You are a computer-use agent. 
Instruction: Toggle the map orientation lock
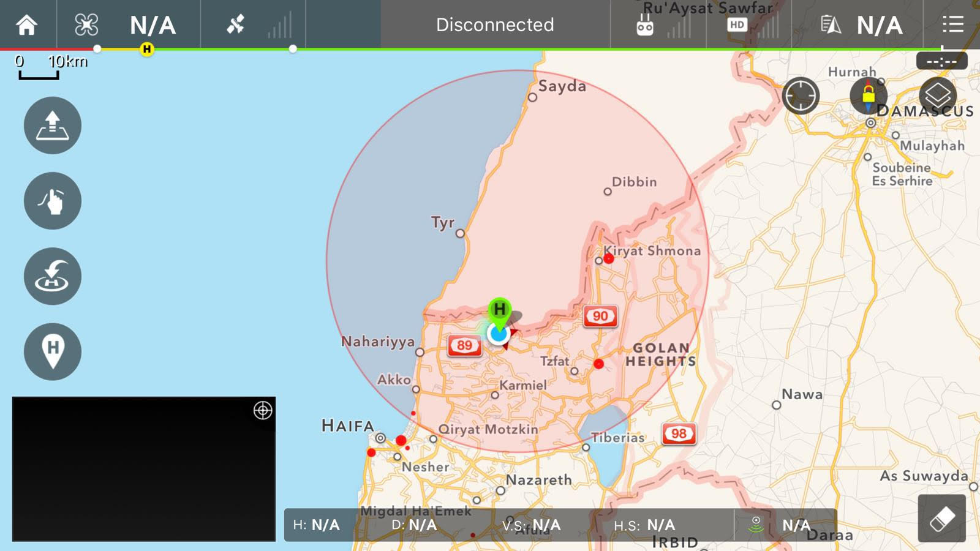[x=869, y=96]
